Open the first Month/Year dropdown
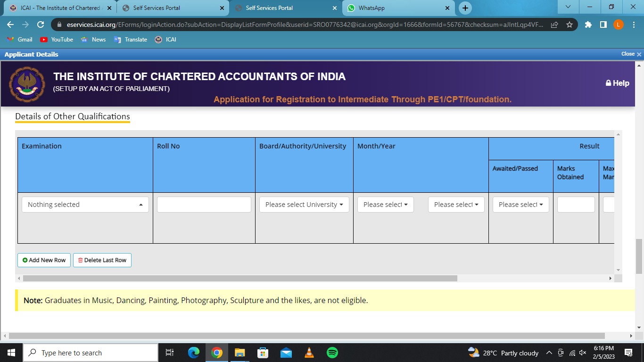644x362 pixels. (385, 205)
